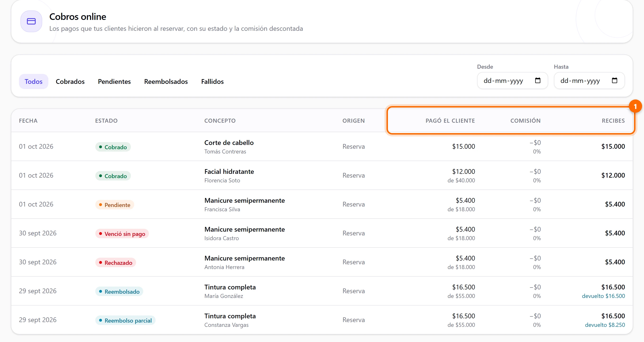Focus the Desde date input field
Image resolution: width=644 pixels, height=342 pixels.
(x=512, y=81)
